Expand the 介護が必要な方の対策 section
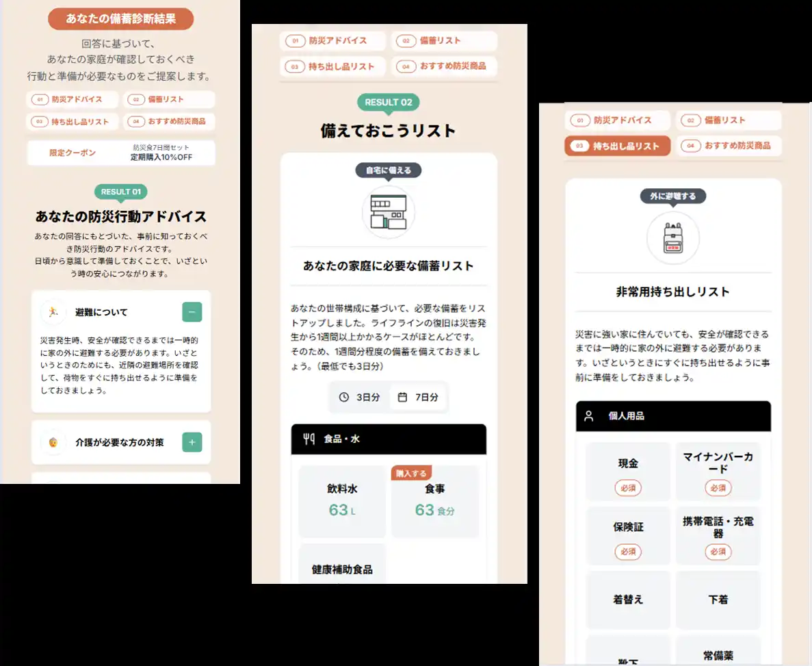 [192, 442]
